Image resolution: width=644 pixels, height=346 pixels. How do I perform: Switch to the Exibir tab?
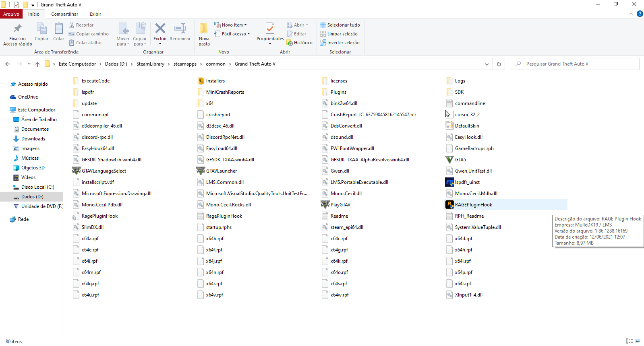(95, 14)
